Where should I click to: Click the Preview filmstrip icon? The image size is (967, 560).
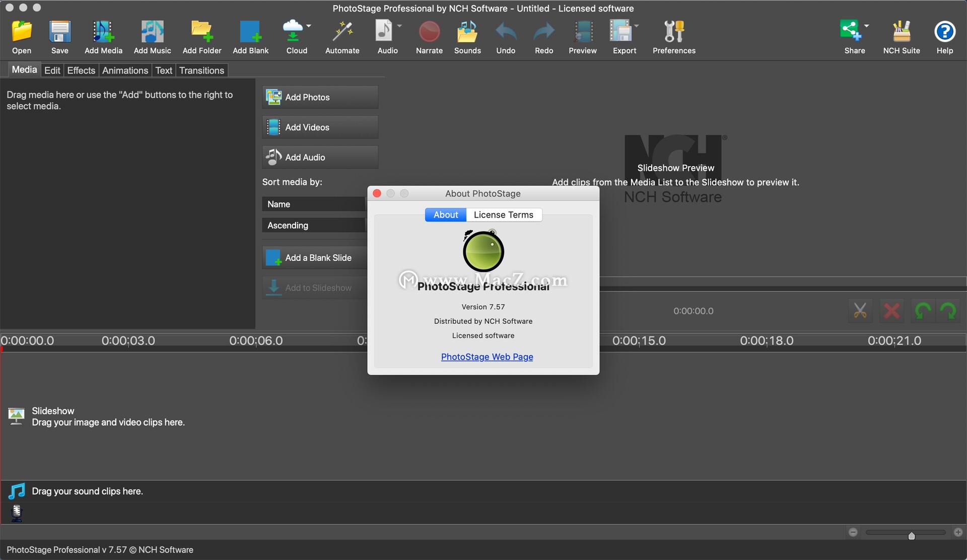[583, 32]
